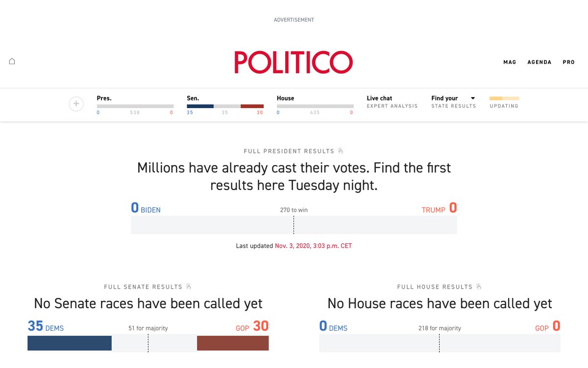Viewport: 588px width, 368px height.
Task: Open the MAG menu item
Action: click(x=510, y=62)
